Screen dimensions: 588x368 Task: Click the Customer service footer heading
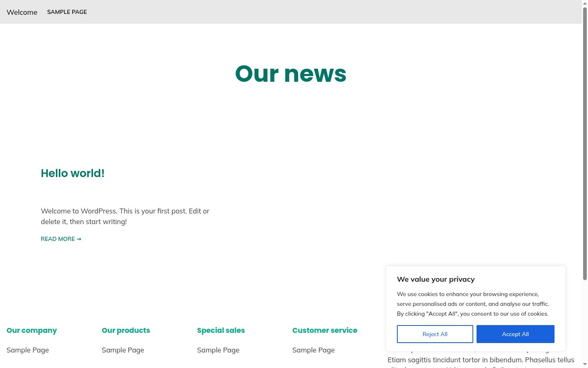(325, 330)
